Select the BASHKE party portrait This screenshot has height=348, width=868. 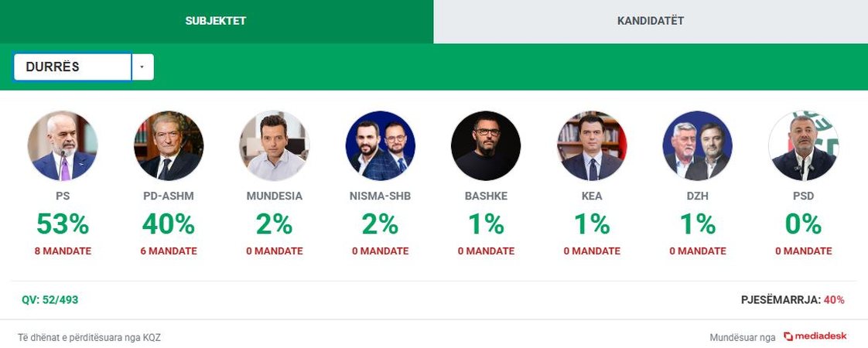pos(486,145)
